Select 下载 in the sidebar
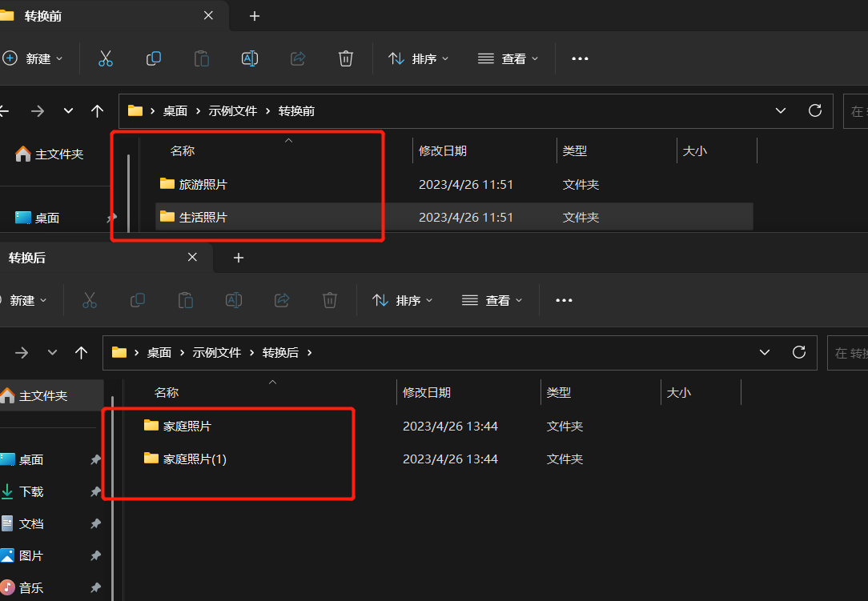Viewport: 868px width, 601px height. click(32, 491)
